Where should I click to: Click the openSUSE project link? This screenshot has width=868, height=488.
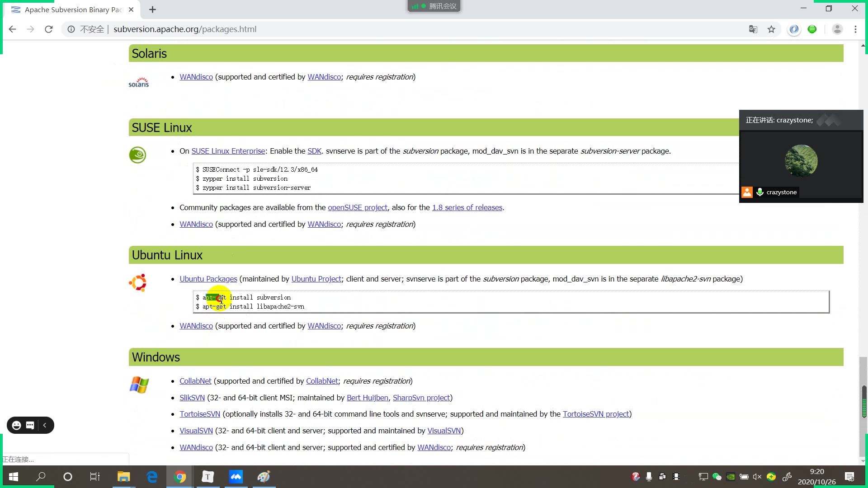point(358,207)
